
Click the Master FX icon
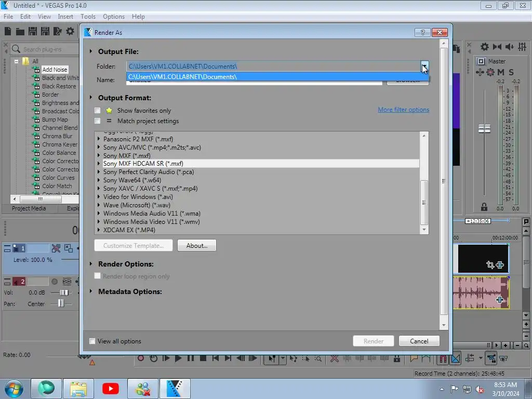click(x=480, y=72)
